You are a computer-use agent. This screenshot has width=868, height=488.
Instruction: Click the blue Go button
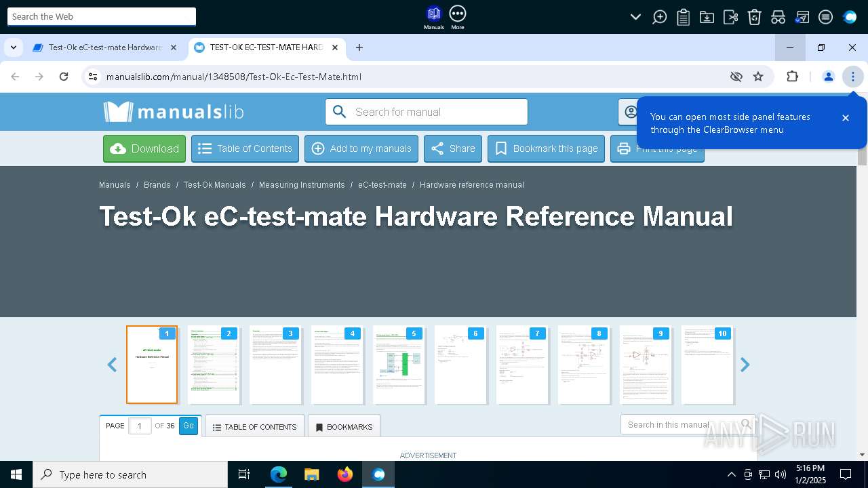[189, 426]
